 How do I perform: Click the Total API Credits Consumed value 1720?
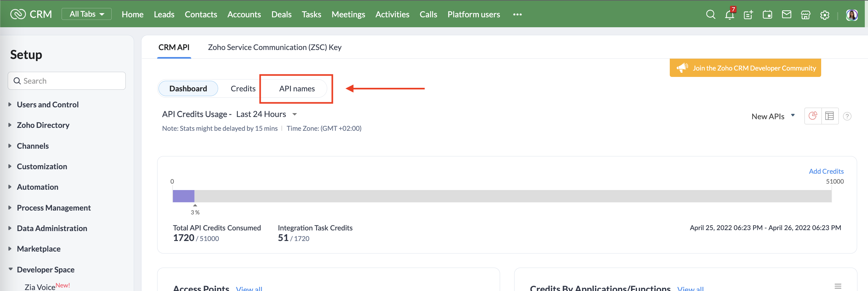click(x=184, y=238)
